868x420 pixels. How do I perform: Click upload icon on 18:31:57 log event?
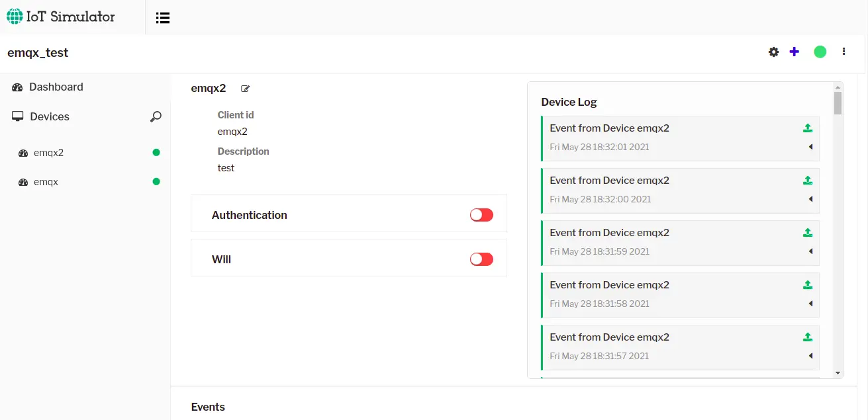point(808,337)
